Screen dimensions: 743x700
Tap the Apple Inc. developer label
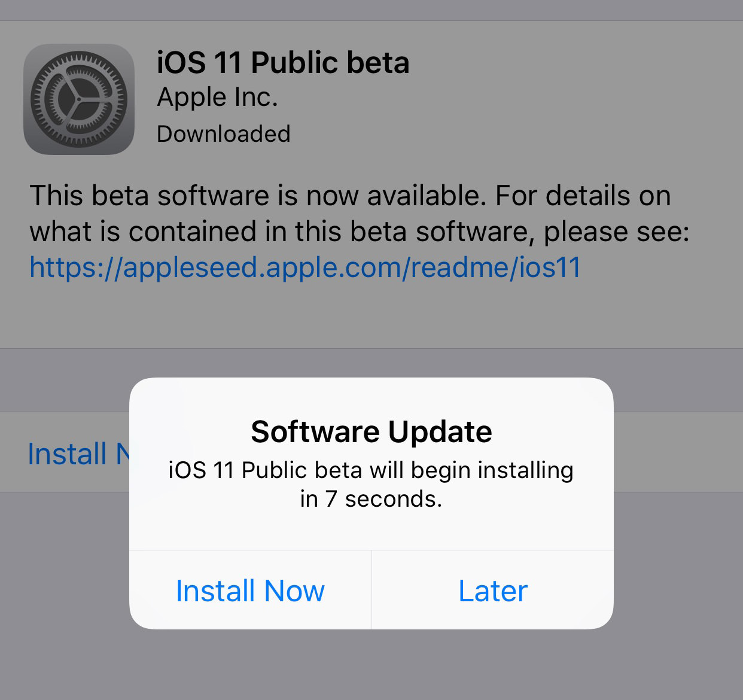coord(217,98)
